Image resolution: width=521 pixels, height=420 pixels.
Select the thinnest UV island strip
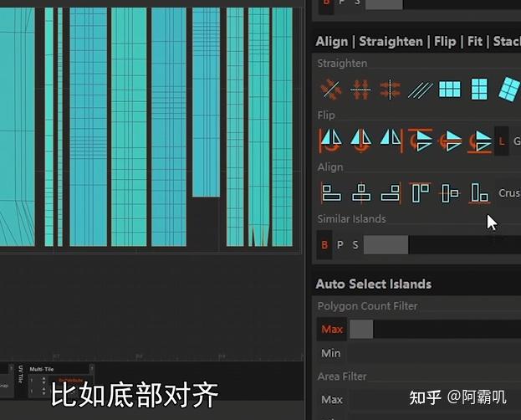click(60, 126)
